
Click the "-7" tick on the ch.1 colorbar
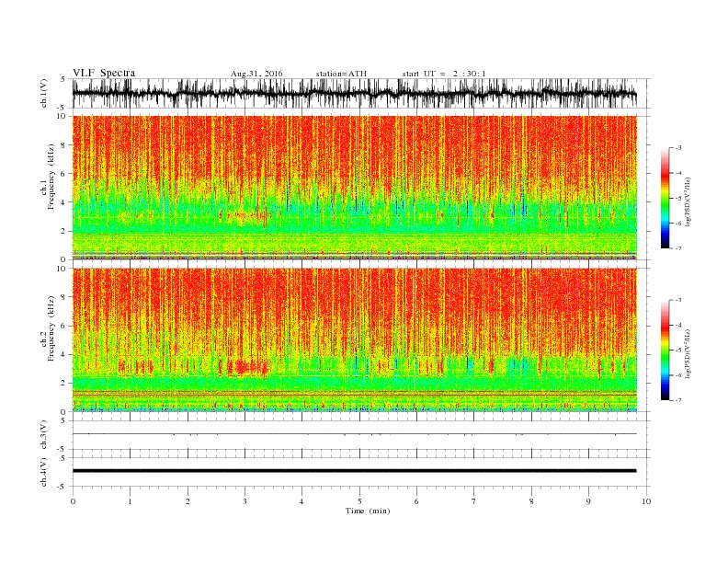[677, 248]
